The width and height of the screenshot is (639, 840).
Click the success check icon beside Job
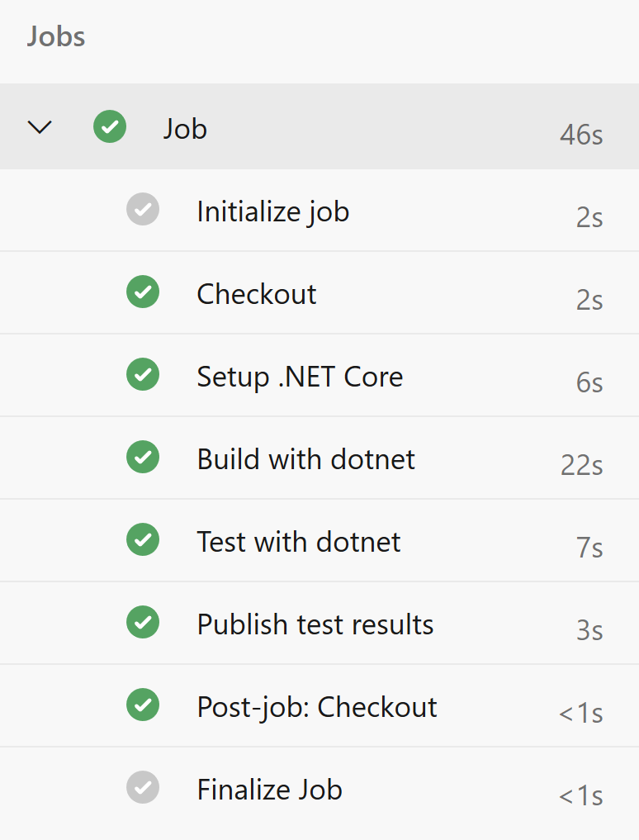pos(110,126)
